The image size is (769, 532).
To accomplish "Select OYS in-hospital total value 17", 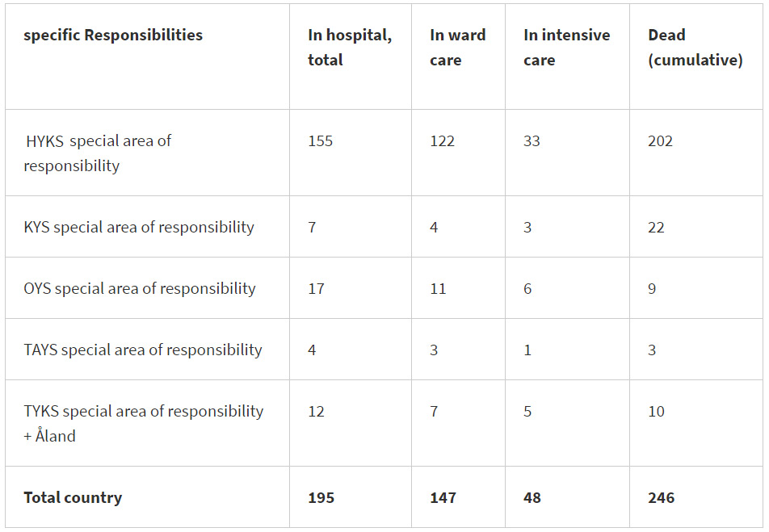I will (316, 289).
